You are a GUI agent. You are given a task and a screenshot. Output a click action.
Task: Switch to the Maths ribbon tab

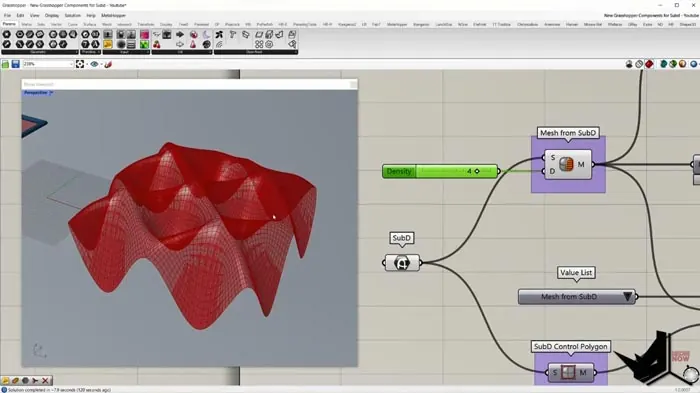(26, 25)
